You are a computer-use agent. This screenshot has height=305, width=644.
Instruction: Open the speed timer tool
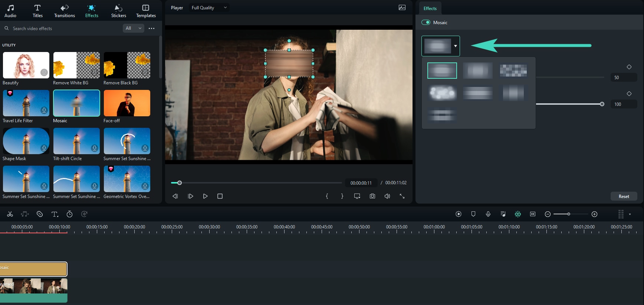pos(69,214)
